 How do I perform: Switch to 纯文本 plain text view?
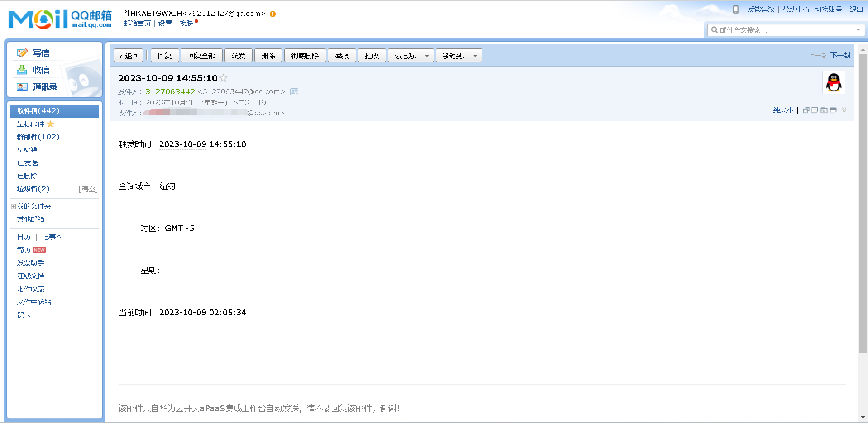[783, 109]
